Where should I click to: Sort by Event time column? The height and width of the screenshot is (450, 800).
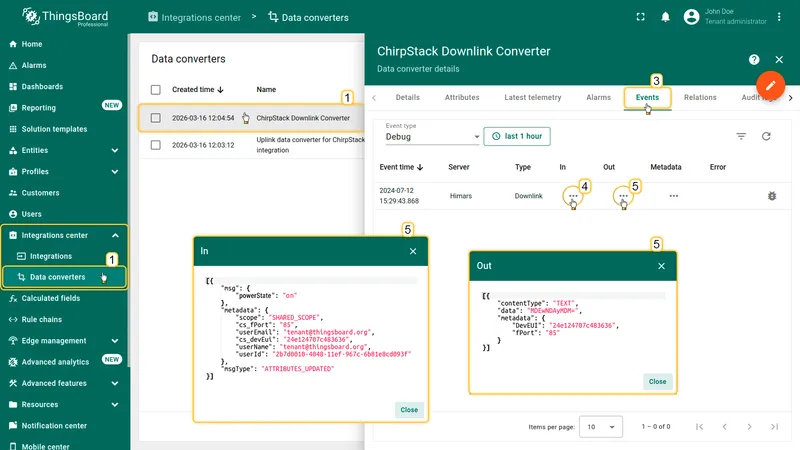point(402,167)
